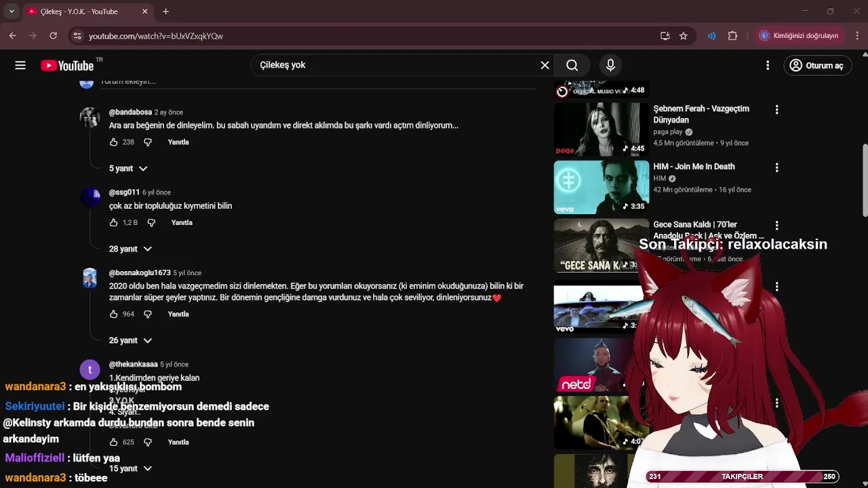The height and width of the screenshot is (488, 868).
Task: Start voice search with microphone
Action: [610, 65]
